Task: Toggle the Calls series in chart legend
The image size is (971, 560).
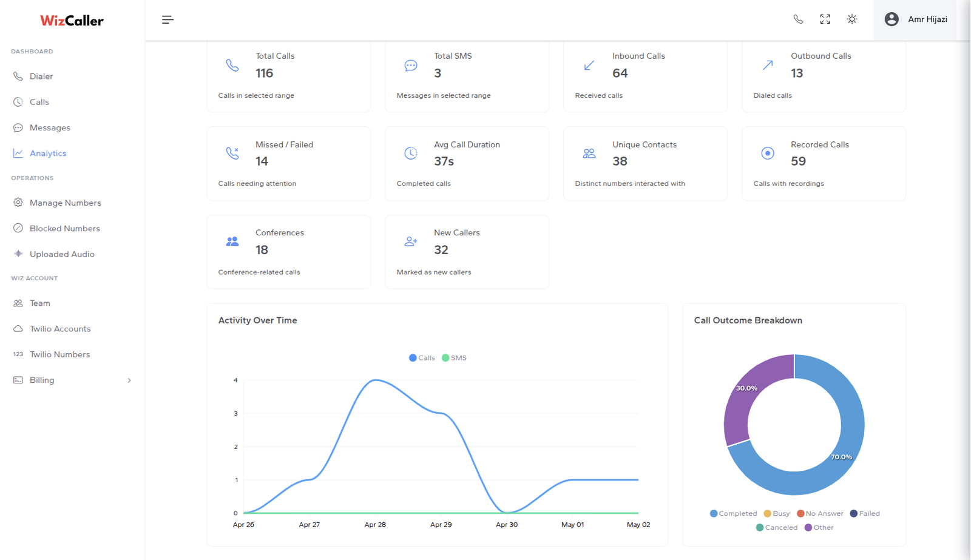Action: 422,358
